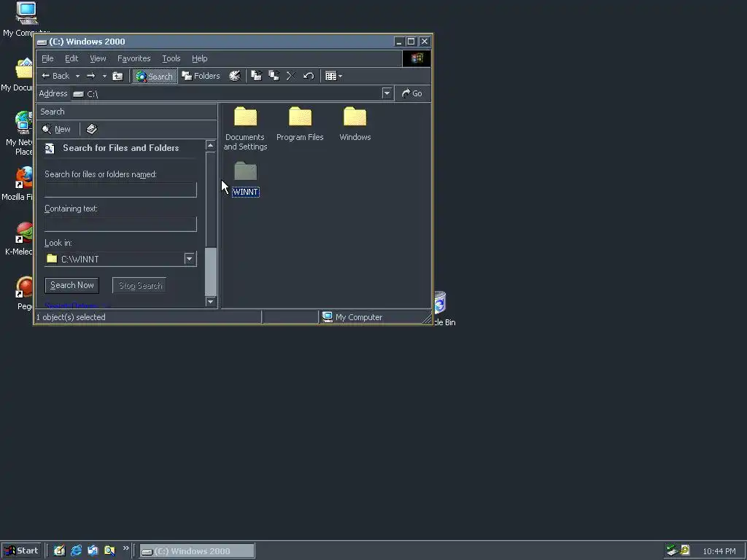Click the Go button
The height and width of the screenshot is (560, 747).
pyautogui.click(x=412, y=93)
